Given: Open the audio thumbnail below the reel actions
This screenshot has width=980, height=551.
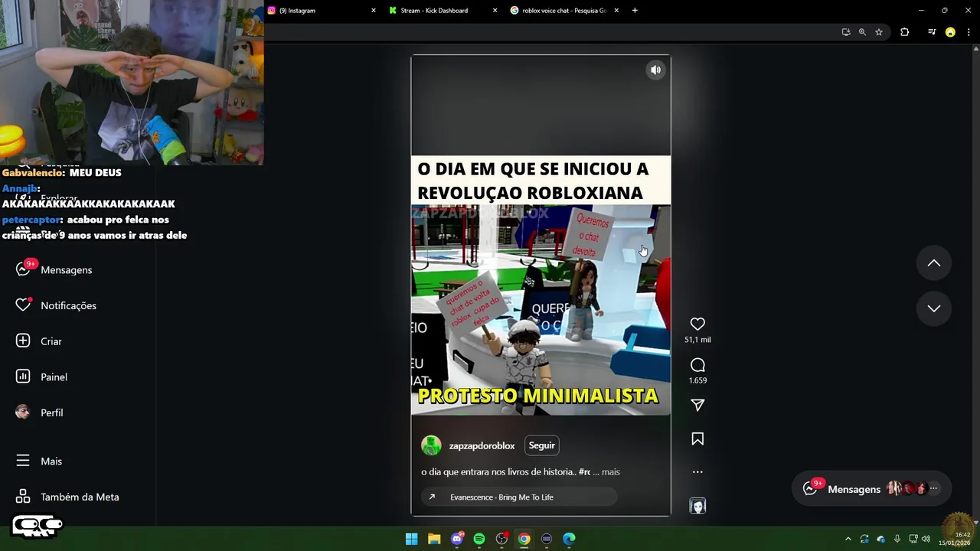Looking at the screenshot, I should [x=697, y=506].
